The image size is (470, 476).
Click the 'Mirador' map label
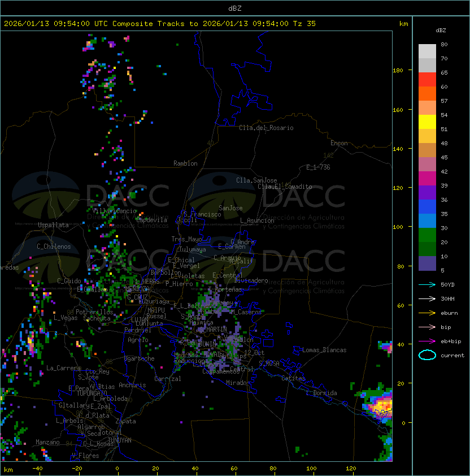point(238,383)
